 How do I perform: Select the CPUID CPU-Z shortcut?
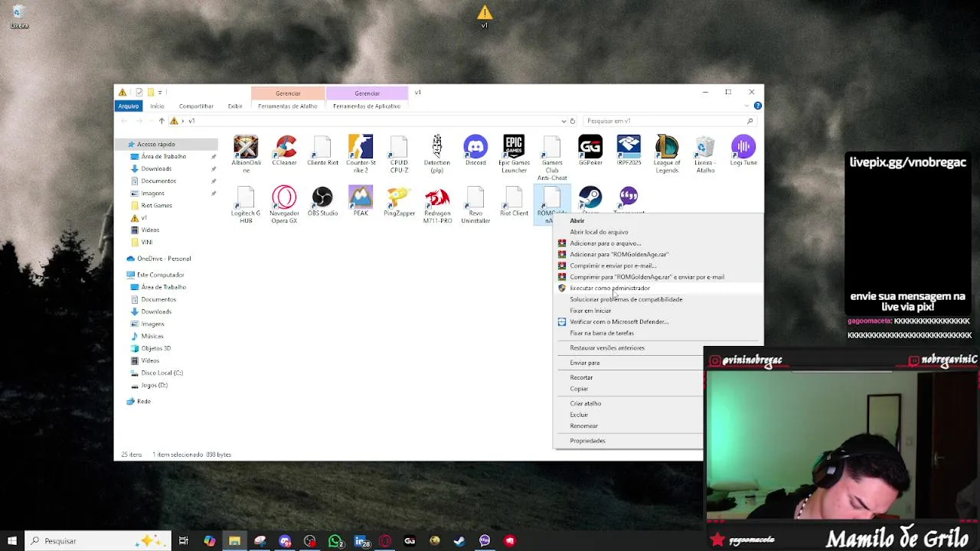399,154
